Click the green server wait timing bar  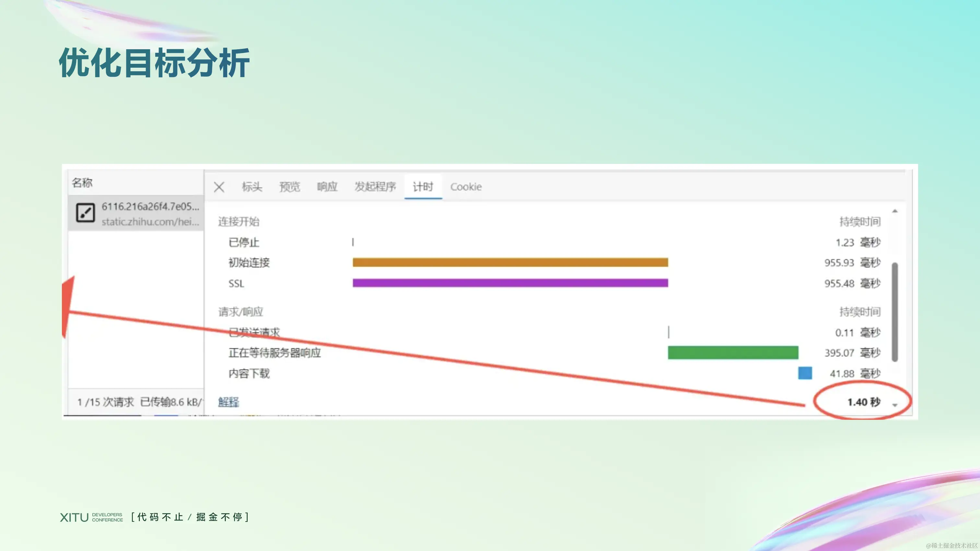(733, 352)
